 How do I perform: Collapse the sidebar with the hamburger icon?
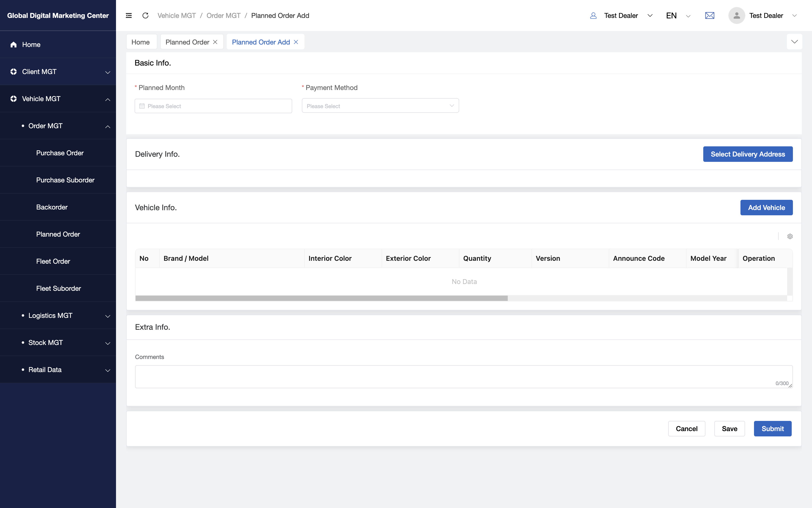(x=129, y=15)
